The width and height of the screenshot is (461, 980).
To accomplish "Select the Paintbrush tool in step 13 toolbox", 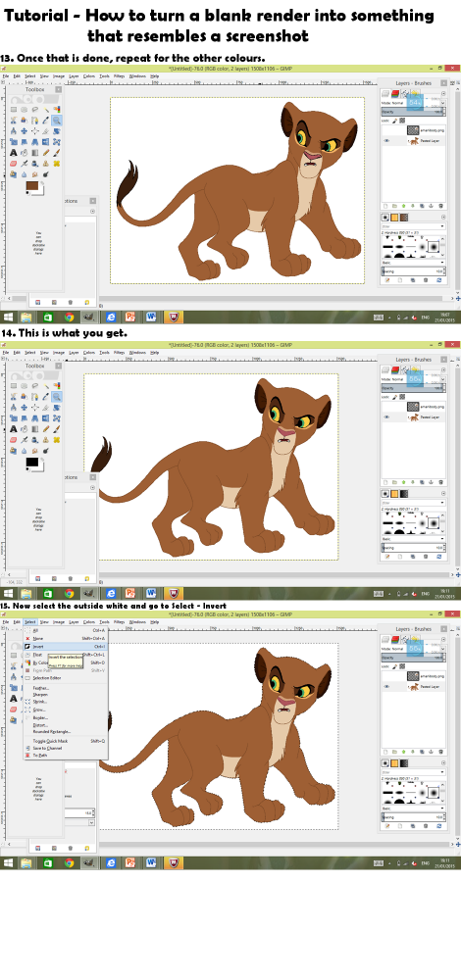I will (x=57, y=153).
